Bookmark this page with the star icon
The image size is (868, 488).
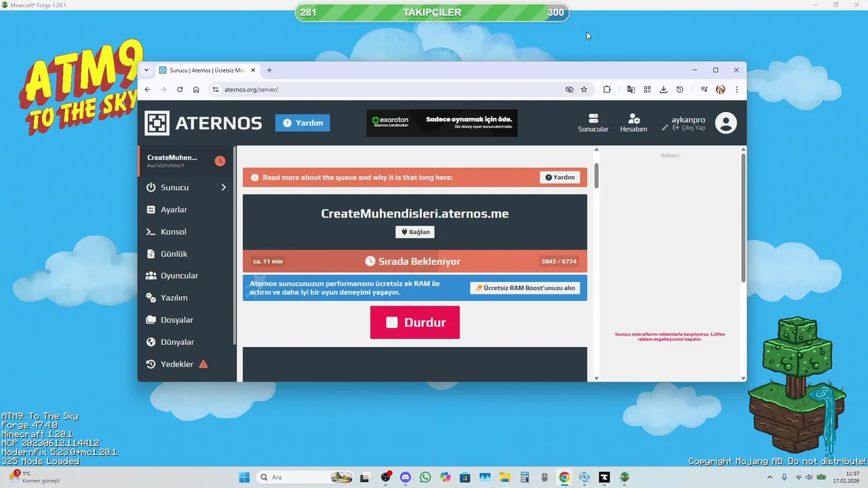click(584, 89)
